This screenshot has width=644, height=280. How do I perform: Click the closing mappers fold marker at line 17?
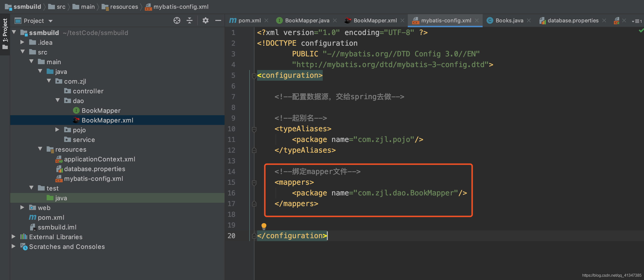point(254,204)
